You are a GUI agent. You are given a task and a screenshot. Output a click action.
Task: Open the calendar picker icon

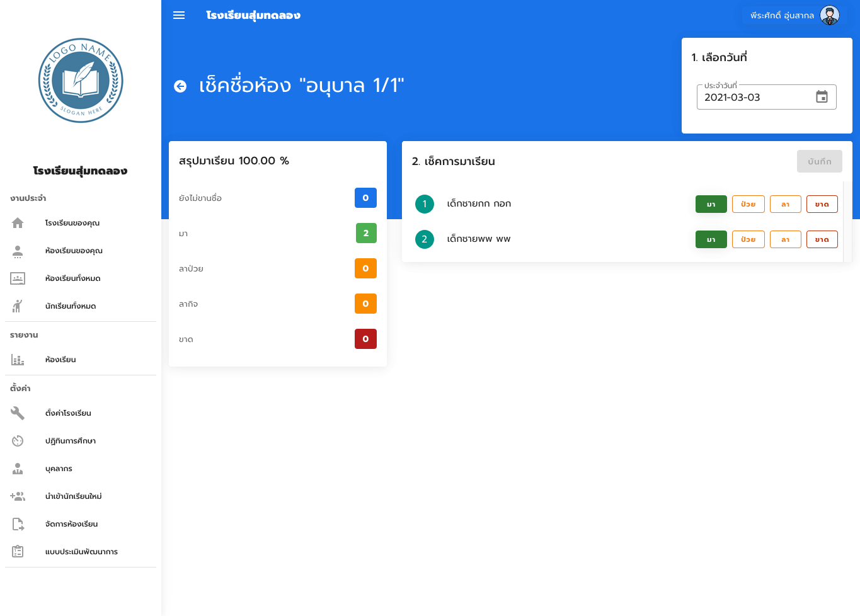[822, 96]
